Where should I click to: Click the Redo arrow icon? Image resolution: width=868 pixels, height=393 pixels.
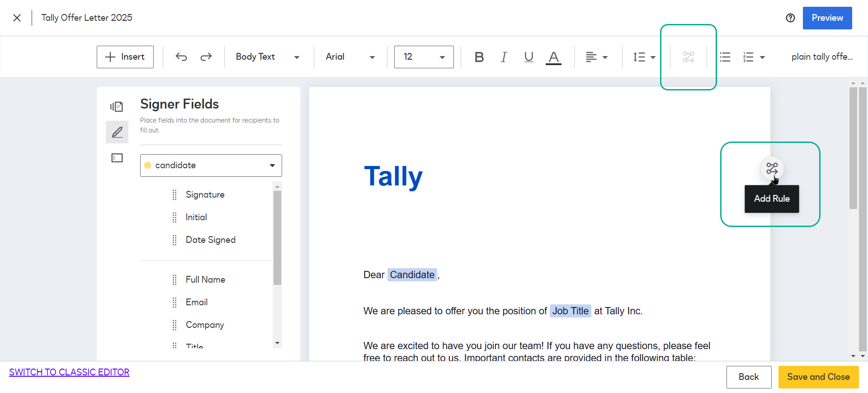click(x=206, y=57)
